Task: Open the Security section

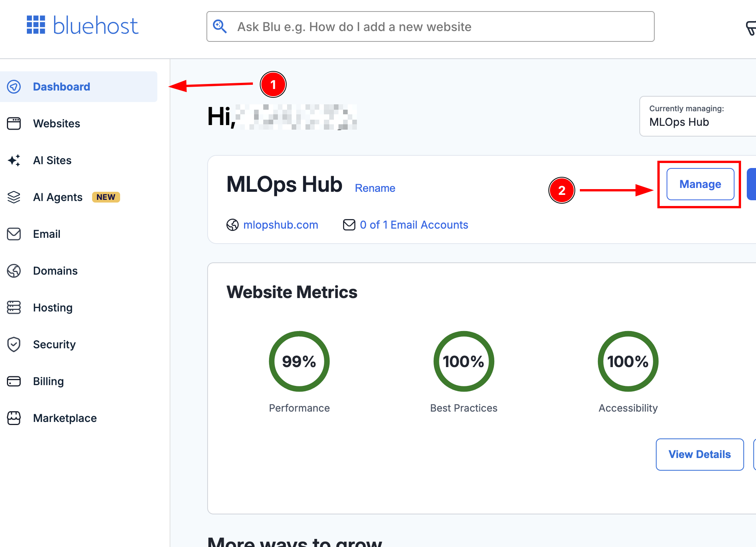Action: (54, 344)
